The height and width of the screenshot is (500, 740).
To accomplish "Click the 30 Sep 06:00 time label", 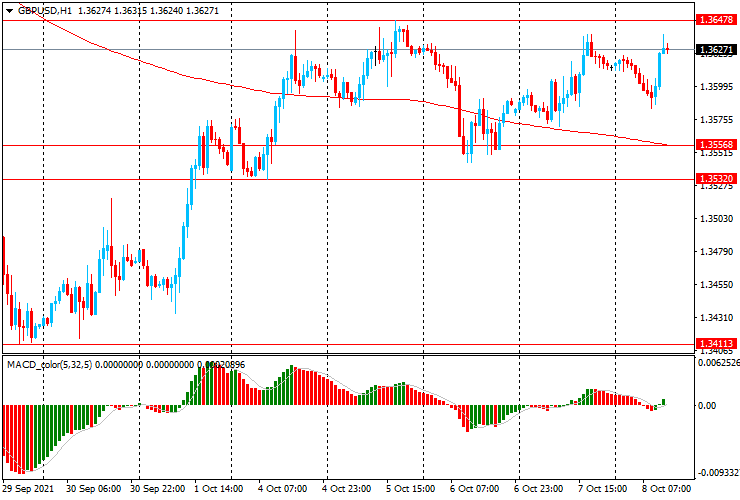I will click(93, 488).
